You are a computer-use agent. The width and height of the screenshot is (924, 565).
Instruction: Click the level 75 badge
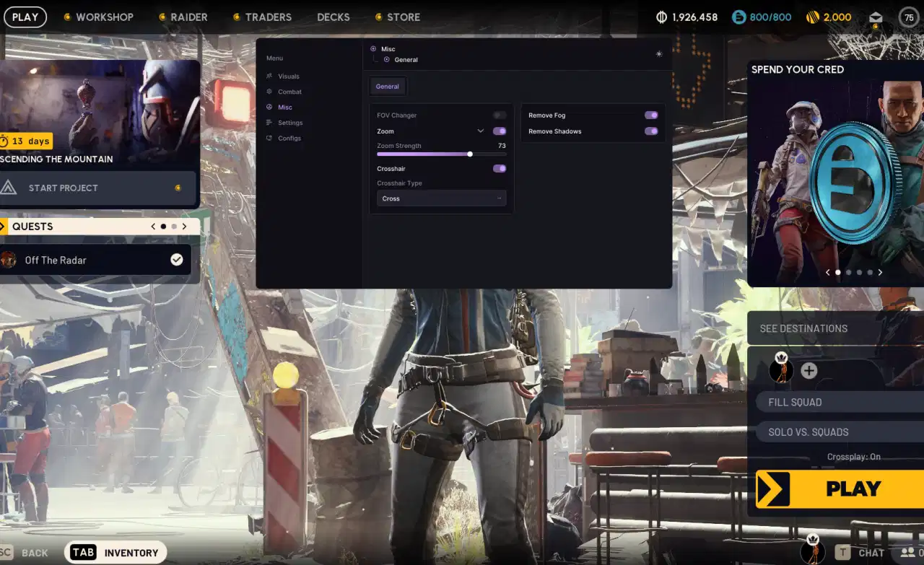coord(909,17)
